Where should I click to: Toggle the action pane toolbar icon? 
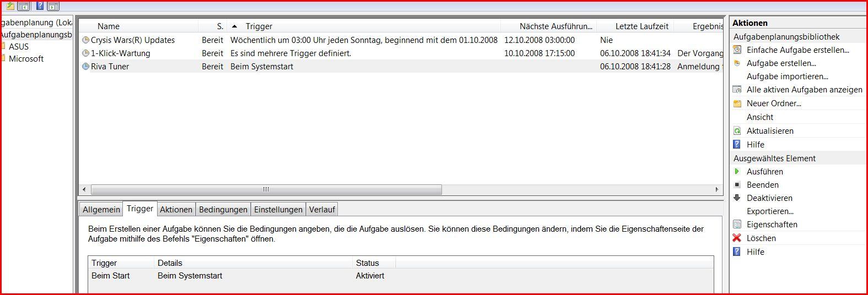(53, 6)
